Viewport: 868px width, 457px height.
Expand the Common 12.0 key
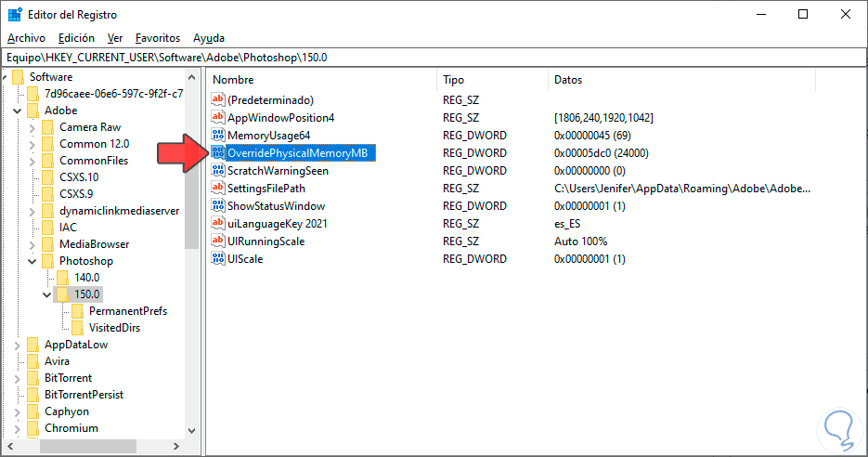[x=34, y=144]
